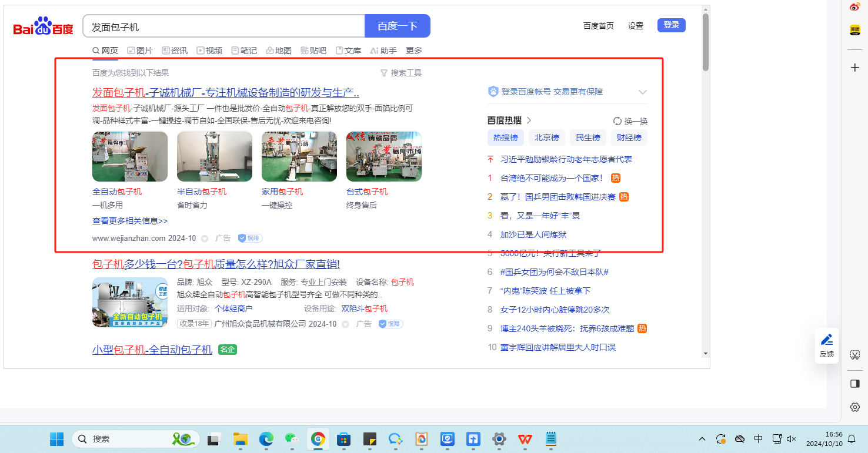The width and height of the screenshot is (868, 453).
Task: Open the WPS Office taskbar icon
Action: pos(525,439)
